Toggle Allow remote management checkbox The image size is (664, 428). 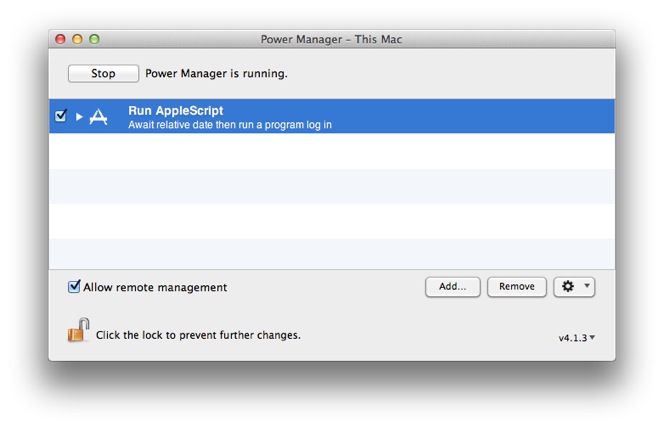pos(74,287)
